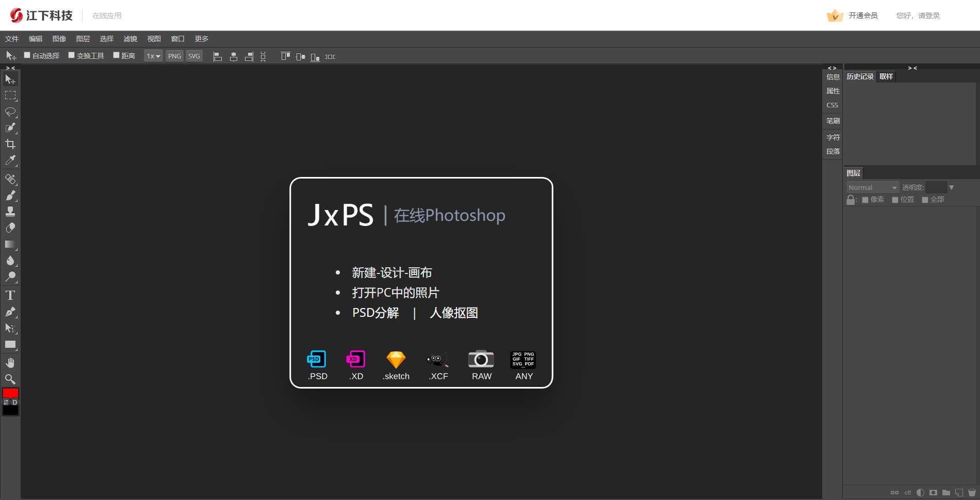The image size is (980, 500).
Task: Switch to the 历史记录 tab
Action: click(x=860, y=76)
